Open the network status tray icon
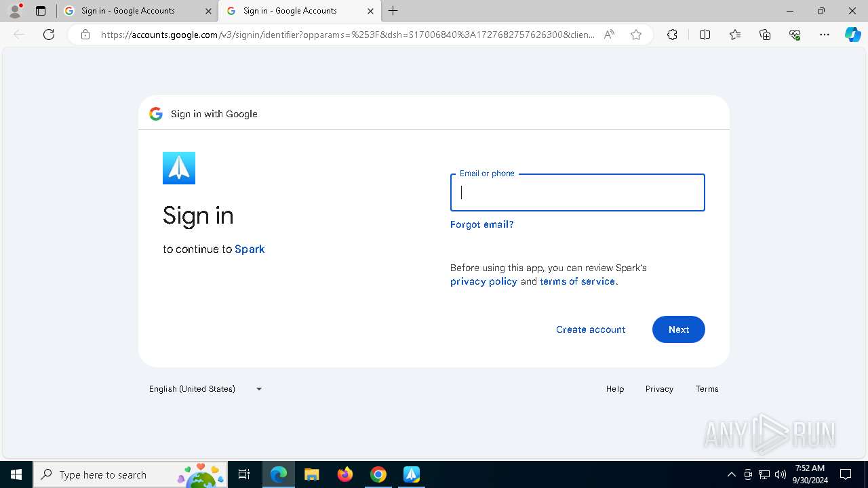This screenshot has height=488, width=868. point(764,474)
